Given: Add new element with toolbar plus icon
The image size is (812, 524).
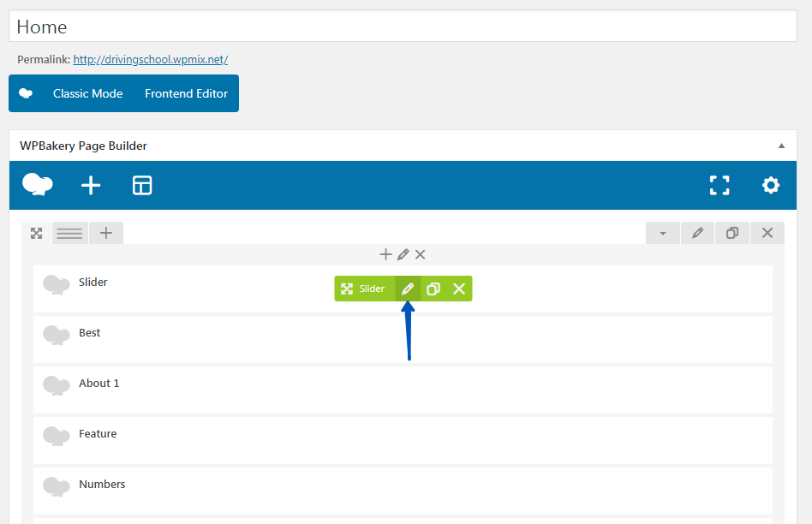Looking at the screenshot, I should pos(91,185).
